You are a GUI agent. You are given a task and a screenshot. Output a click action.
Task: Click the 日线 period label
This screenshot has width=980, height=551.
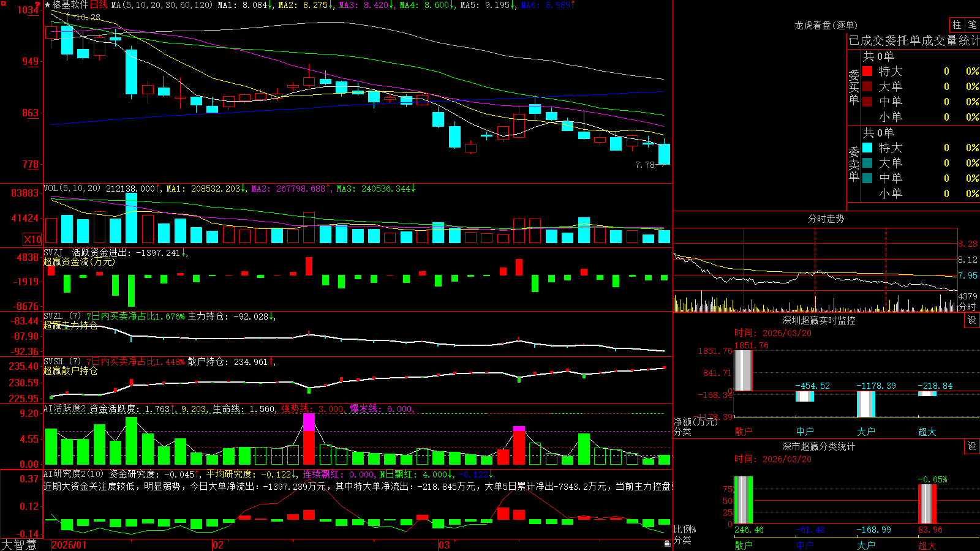(x=99, y=5)
